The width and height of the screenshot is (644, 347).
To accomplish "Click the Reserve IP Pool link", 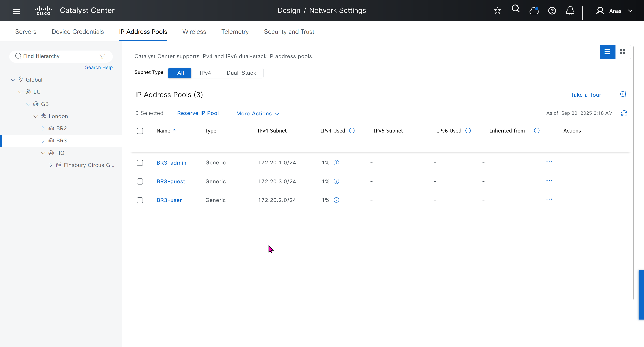I will tap(198, 113).
